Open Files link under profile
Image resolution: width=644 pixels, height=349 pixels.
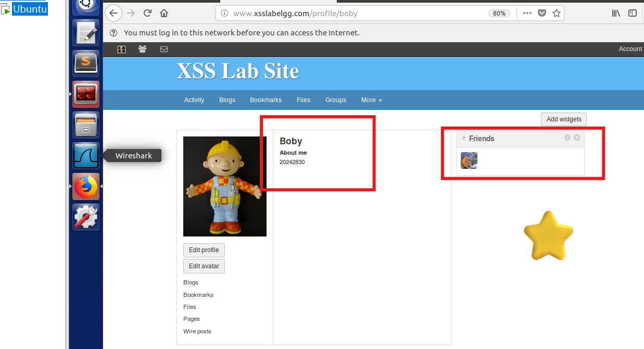pos(190,307)
